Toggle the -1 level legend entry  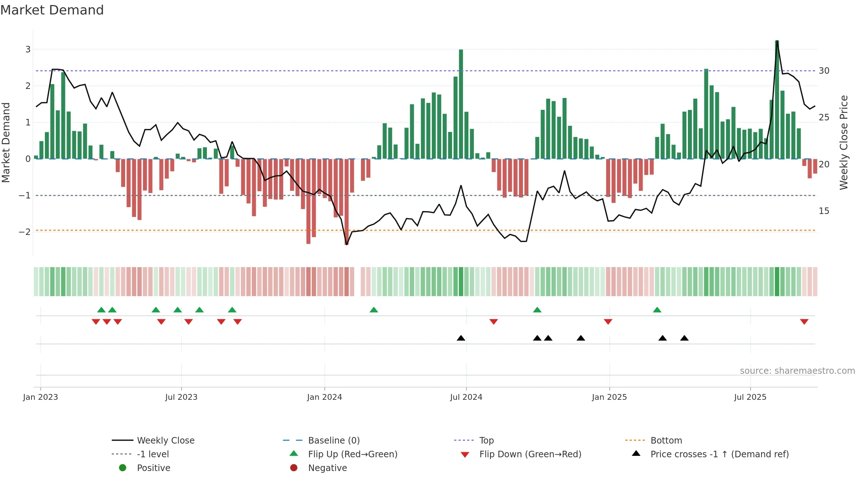pos(140,454)
